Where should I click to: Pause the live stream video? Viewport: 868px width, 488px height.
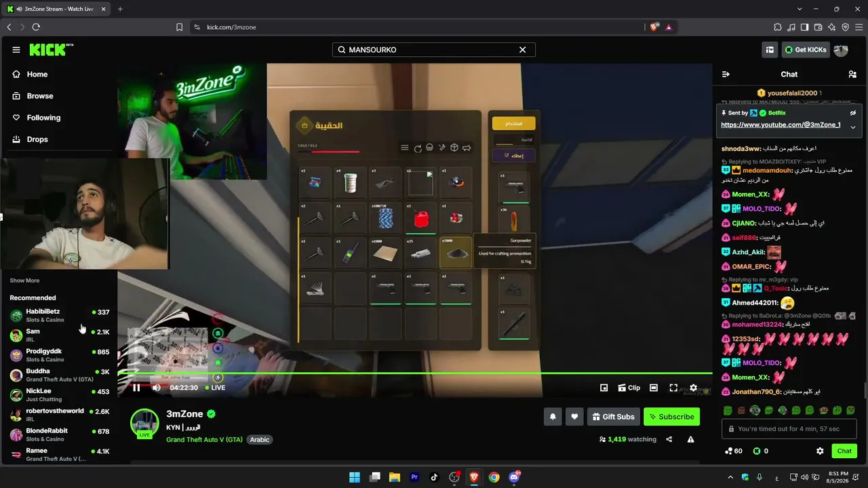coord(136,388)
